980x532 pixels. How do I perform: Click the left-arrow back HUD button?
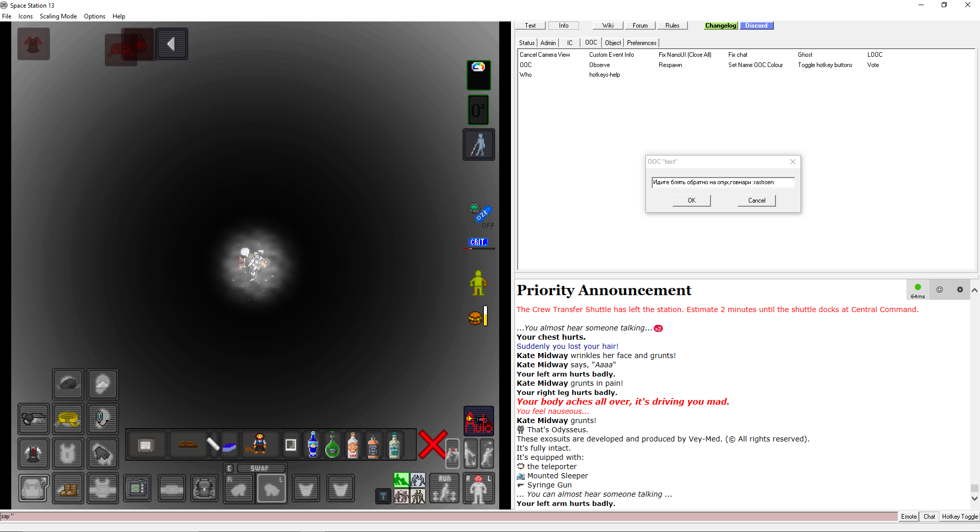click(172, 44)
